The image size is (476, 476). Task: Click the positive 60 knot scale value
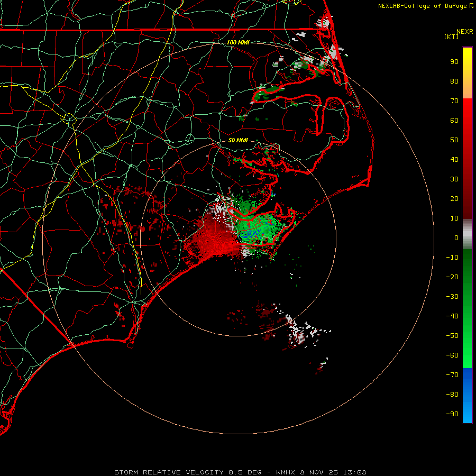pos(454,121)
